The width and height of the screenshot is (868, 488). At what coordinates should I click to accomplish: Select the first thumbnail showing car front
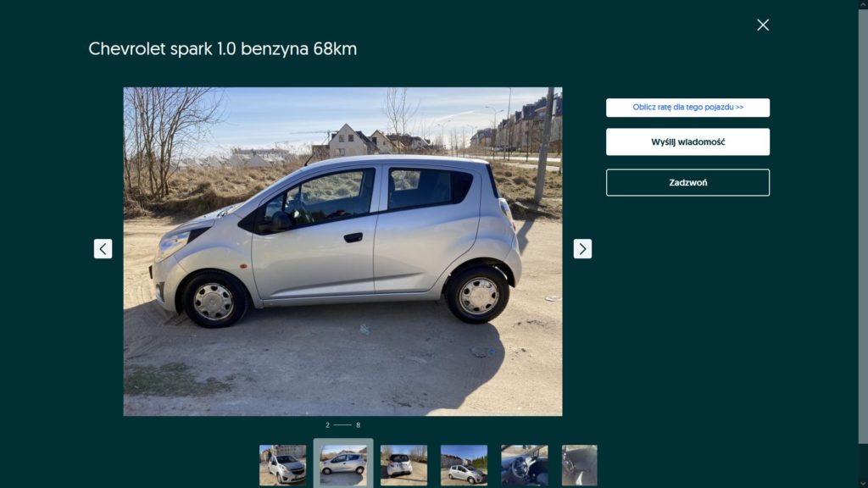(x=282, y=465)
